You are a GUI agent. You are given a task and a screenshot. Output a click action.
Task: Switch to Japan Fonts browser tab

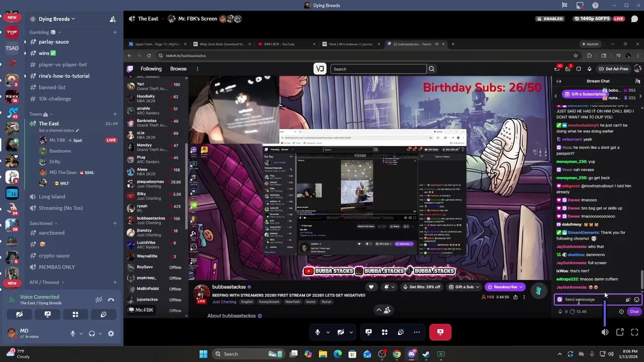pyautogui.click(x=156, y=44)
